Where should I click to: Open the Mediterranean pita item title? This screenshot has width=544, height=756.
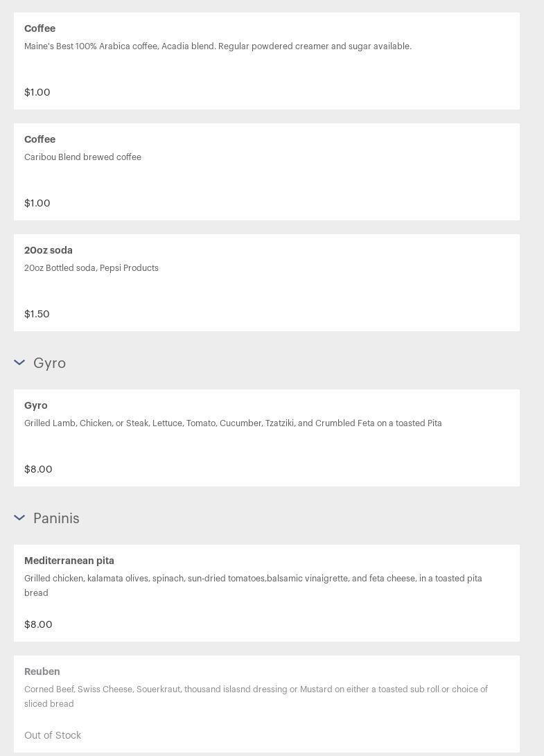tap(69, 561)
